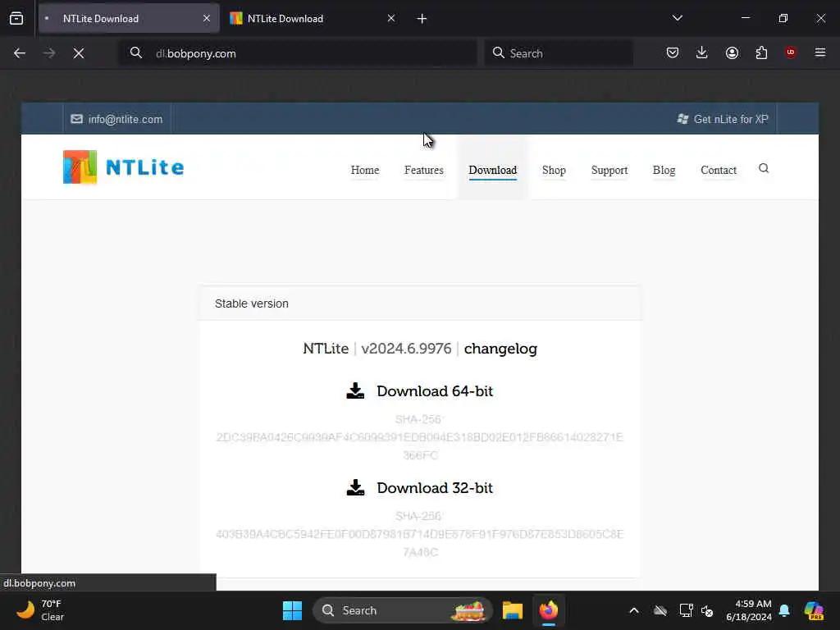This screenshot has width=840, height=630.
Task: Go back to the previous page
Action: 20,53
